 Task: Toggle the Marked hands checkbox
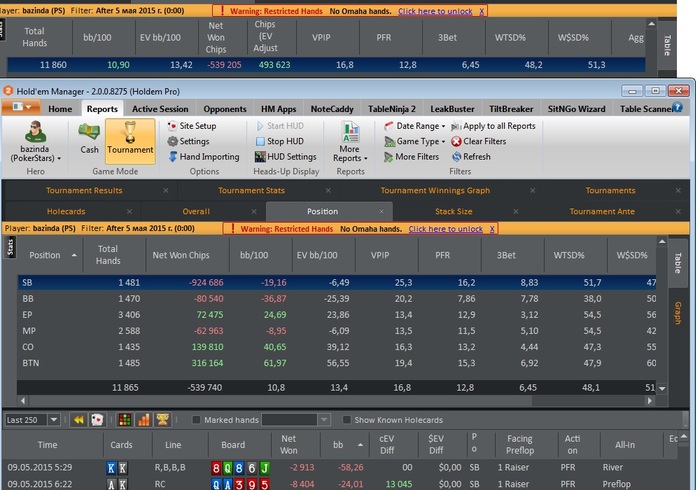[196, 420]
